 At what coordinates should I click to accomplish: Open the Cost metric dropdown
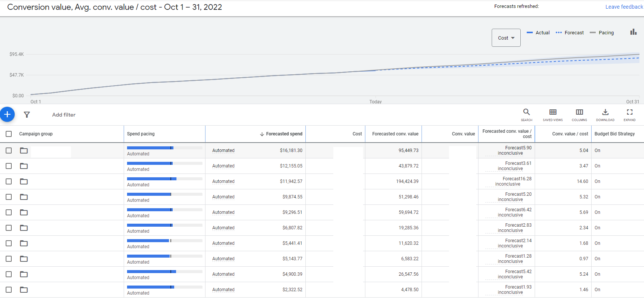coord(506,38)
